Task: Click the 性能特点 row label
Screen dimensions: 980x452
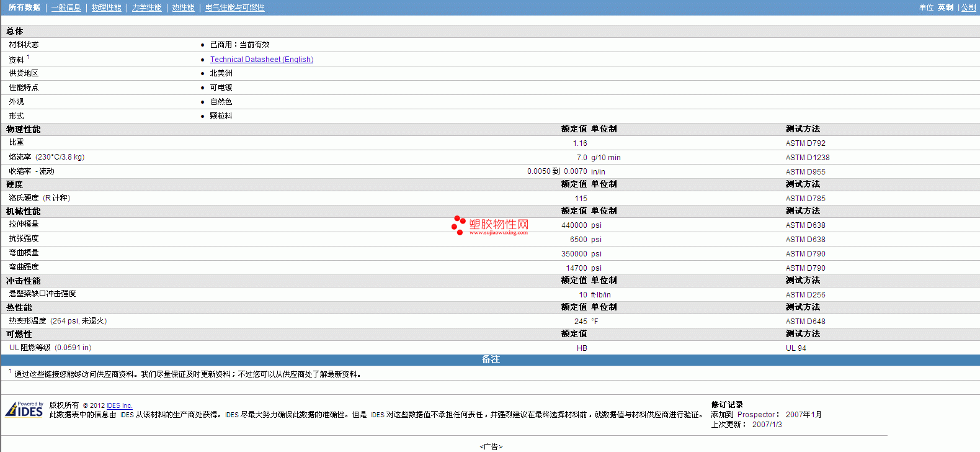Action: click(x=24, y=88)
